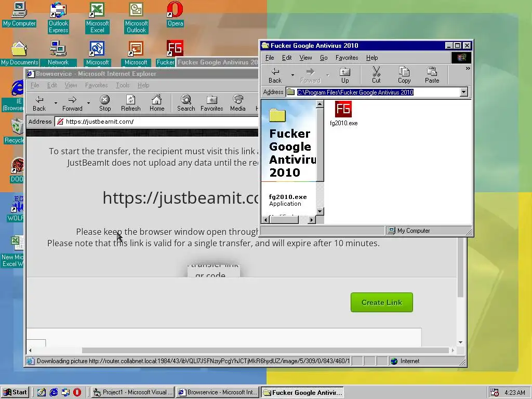The image size is (532, 399).
Task: Open Help menu in explorer window
Action: [x=372, y=58]
